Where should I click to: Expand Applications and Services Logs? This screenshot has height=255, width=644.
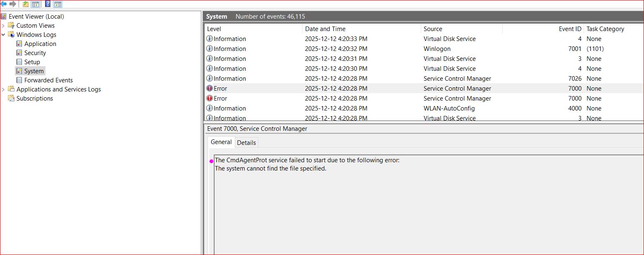[x=3, y=89]
